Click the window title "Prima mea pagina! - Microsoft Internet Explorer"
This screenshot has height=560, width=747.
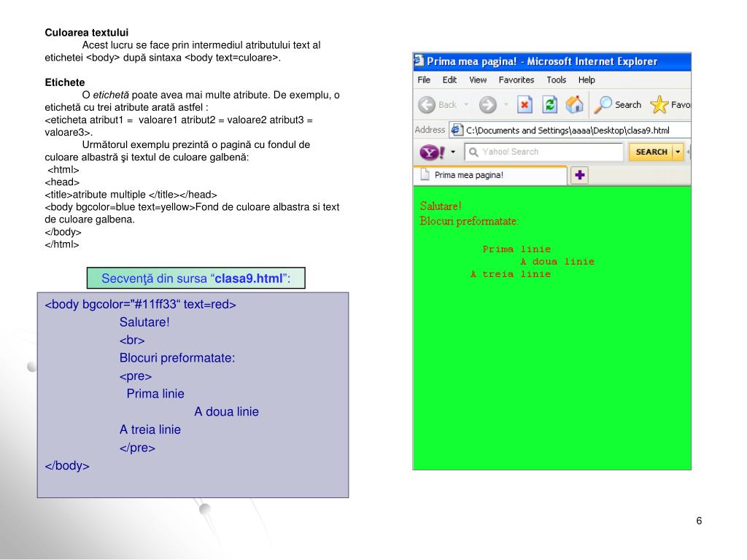(542, 61)
